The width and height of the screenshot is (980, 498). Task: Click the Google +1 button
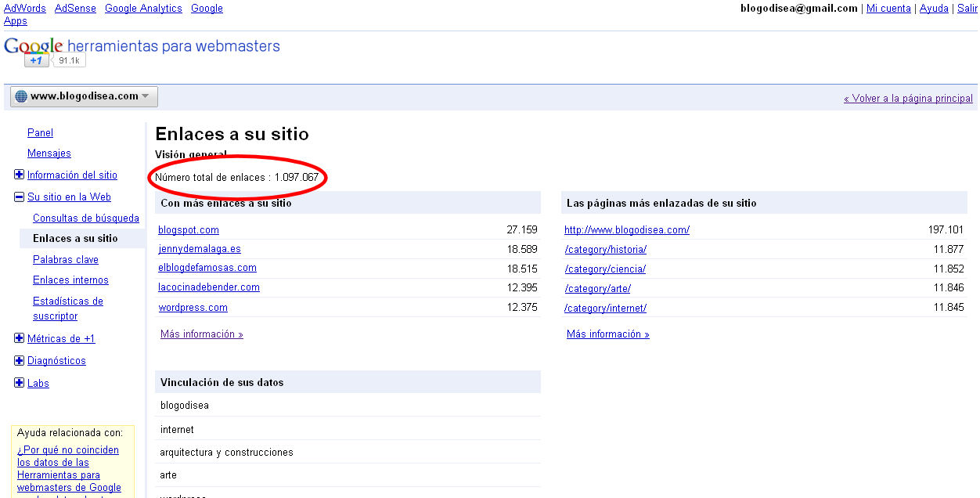click(x=36, y=60)
